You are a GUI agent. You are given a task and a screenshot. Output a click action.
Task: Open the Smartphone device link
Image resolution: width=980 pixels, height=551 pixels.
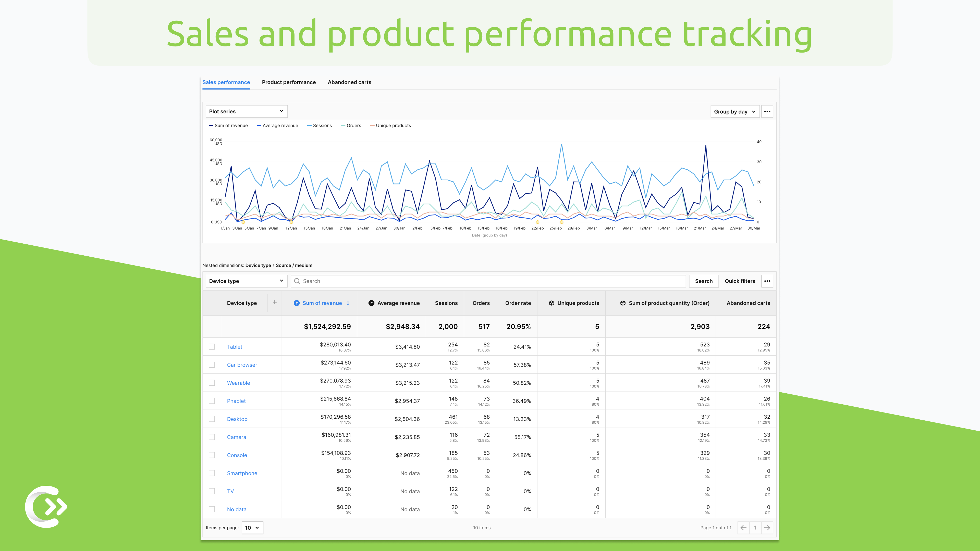(242, 473)
